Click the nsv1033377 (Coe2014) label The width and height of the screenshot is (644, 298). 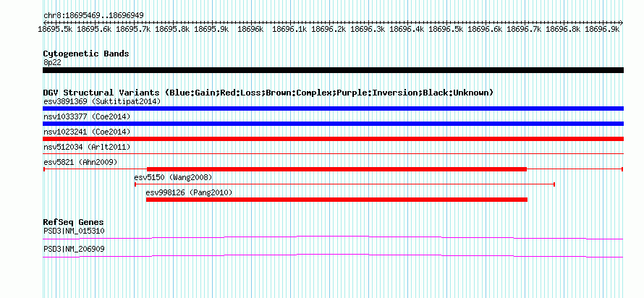[x=87, y=116]
